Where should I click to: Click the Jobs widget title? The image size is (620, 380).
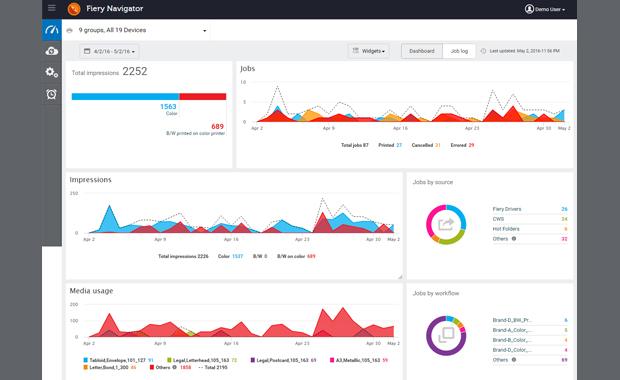point(248,68)
